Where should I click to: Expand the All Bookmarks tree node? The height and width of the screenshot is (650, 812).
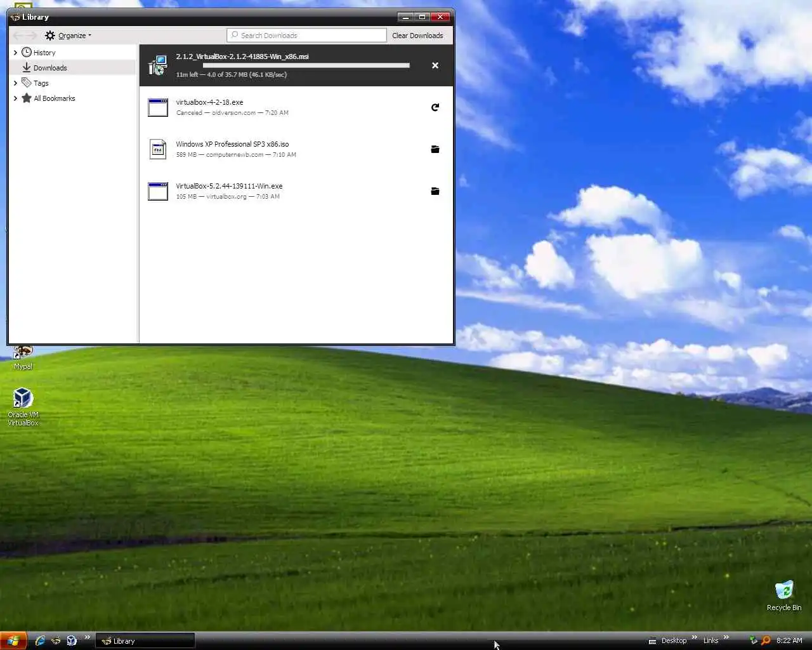[x=15, y=98]
